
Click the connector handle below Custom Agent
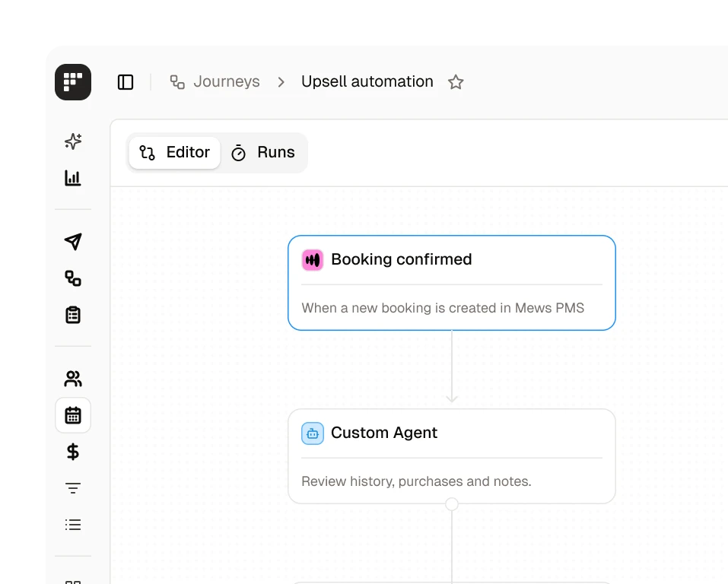pos(452,503)
